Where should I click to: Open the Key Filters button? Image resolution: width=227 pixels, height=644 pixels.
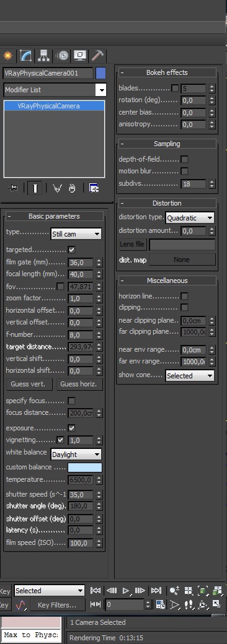[57, 604]
